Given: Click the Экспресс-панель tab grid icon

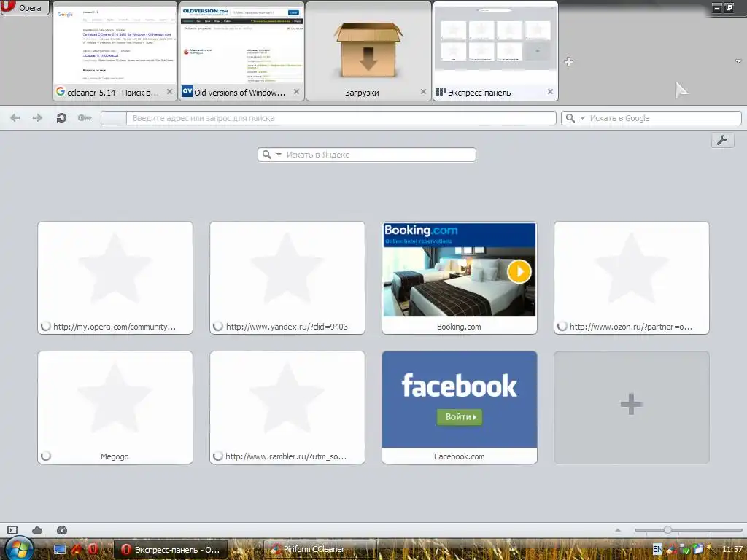Looking at the screenshot, I should (x=441, y=92).
